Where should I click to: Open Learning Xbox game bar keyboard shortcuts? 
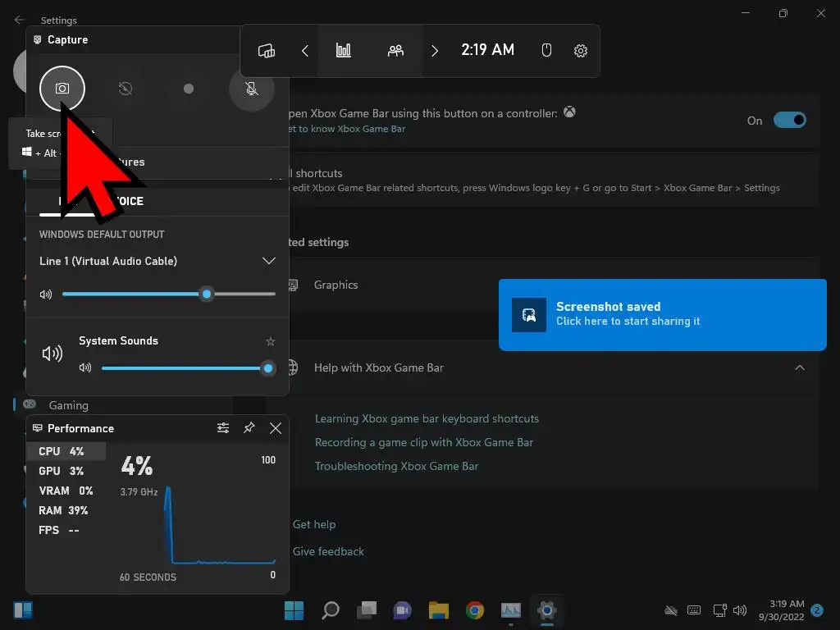[x=427, y=418]
